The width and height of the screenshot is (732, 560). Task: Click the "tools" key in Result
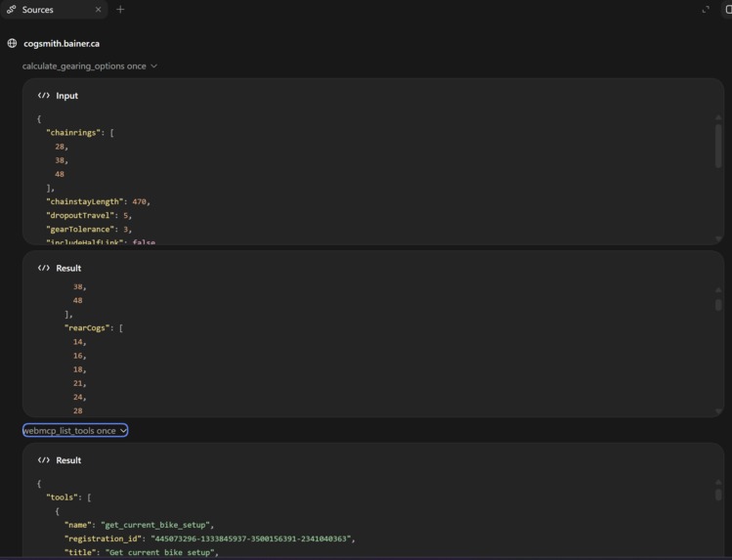pos(62,497)
